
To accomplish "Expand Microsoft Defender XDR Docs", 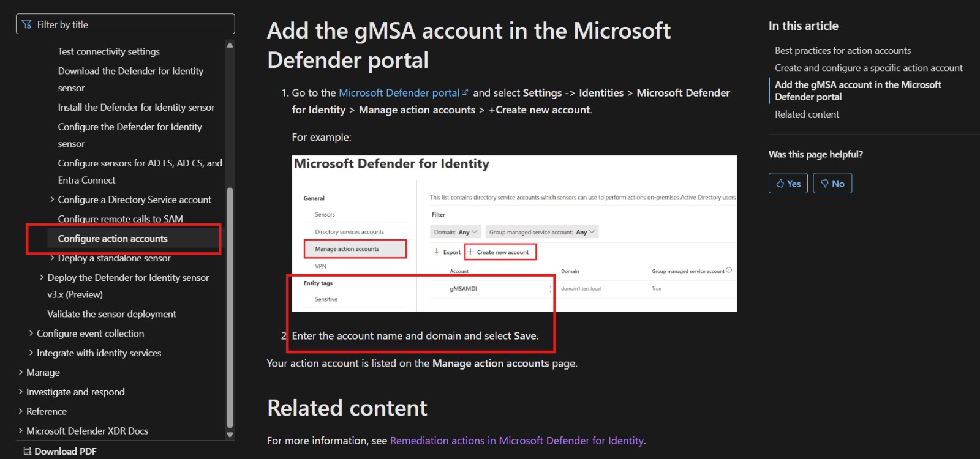I will 21,431.
